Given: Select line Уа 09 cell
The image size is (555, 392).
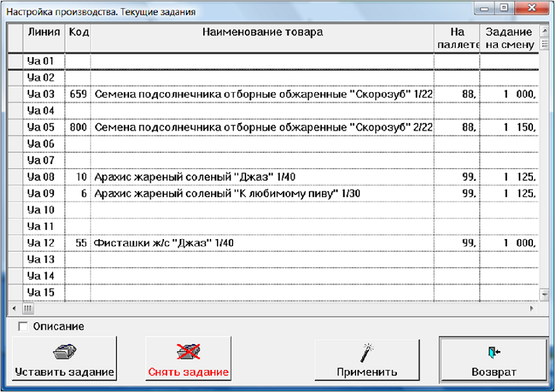Looking at the screenshot, I should coord(44,193).
